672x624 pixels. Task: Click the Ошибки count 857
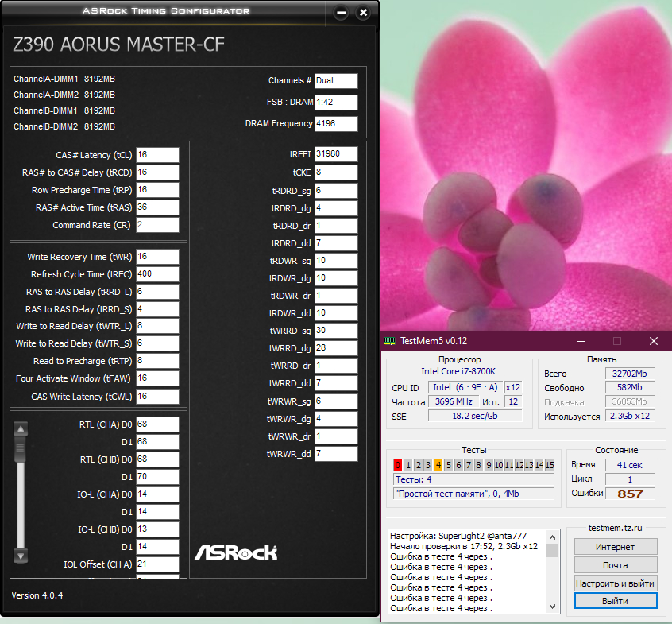click(x=630, y=494)
